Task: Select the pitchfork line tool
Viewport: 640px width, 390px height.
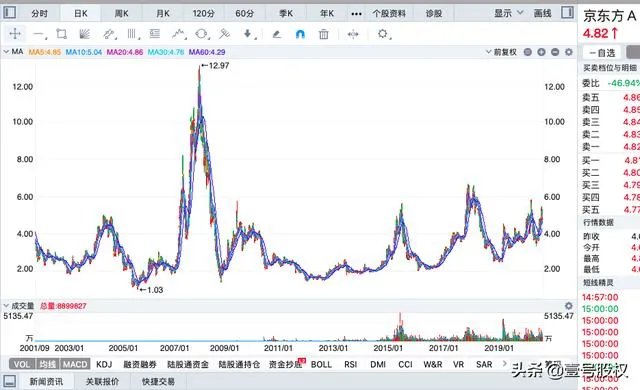Action: tap(224, 34)
